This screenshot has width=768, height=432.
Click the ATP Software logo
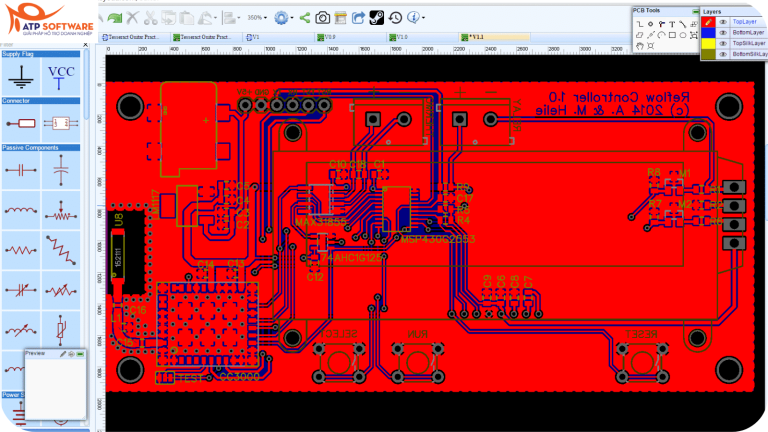pos(49,21)
